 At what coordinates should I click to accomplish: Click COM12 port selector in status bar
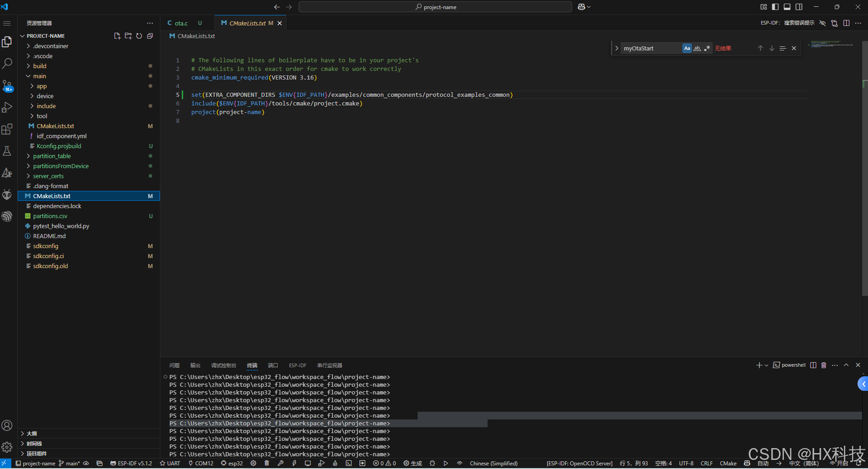[x=201, y=464]
